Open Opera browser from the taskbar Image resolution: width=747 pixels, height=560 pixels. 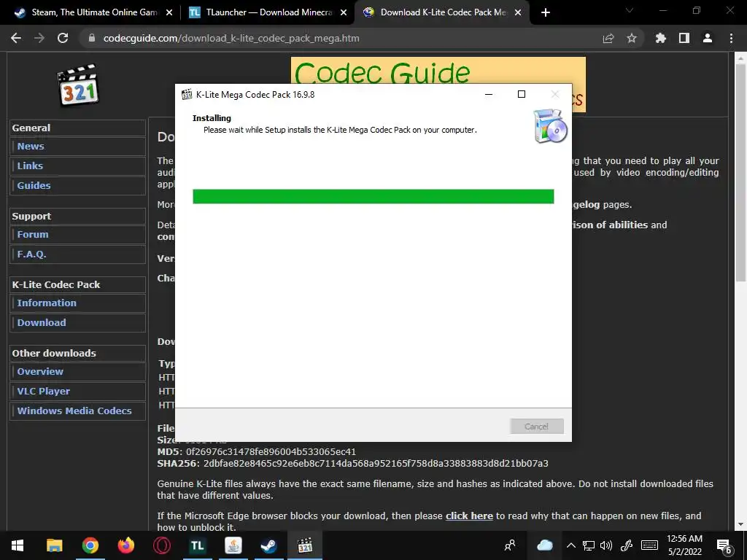161,545
